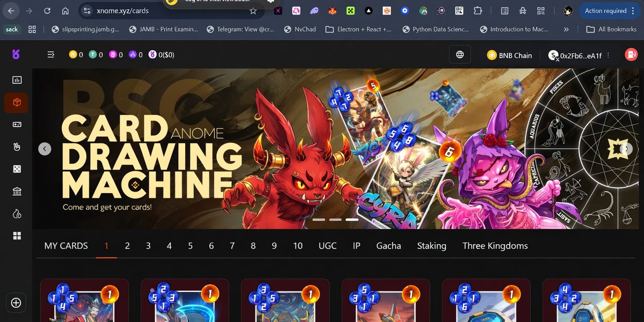Open the browser home button

[65, 11]
